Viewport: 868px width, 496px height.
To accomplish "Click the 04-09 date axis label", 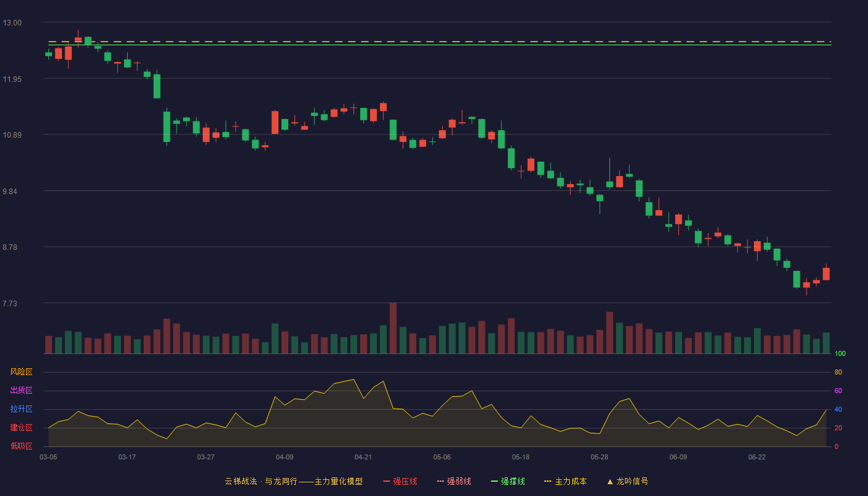I will [285, 457].
